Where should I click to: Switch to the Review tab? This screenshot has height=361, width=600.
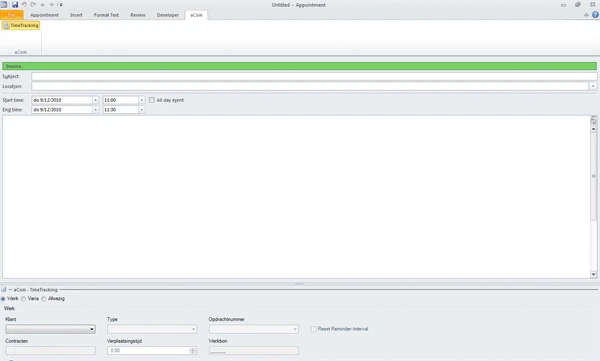(x=138, y=15)
